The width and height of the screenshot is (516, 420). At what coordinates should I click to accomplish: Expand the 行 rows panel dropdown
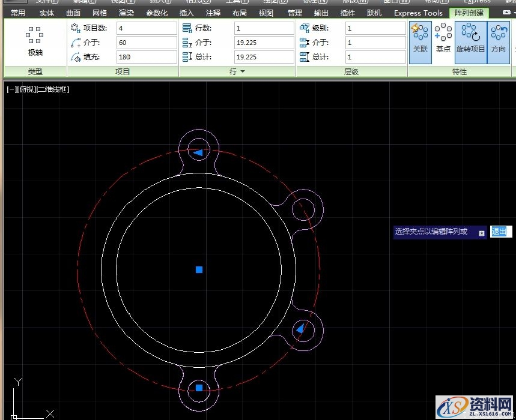click(x=242, y=72)
